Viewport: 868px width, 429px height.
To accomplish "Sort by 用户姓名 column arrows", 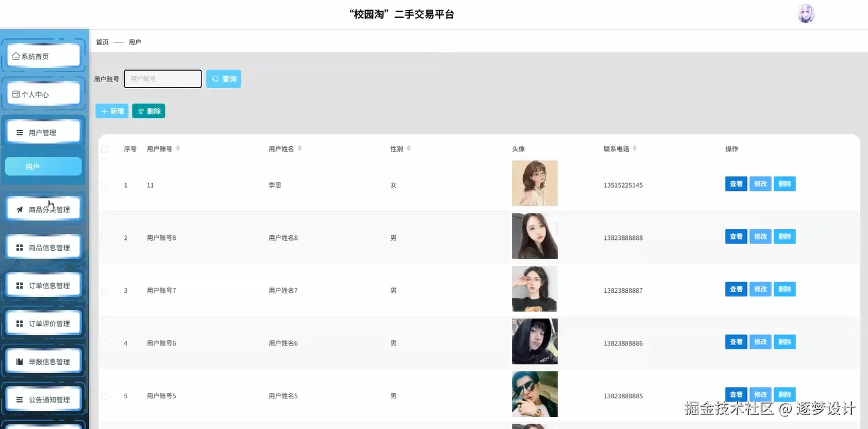I will pyautogui.click(x=300, y=148).
